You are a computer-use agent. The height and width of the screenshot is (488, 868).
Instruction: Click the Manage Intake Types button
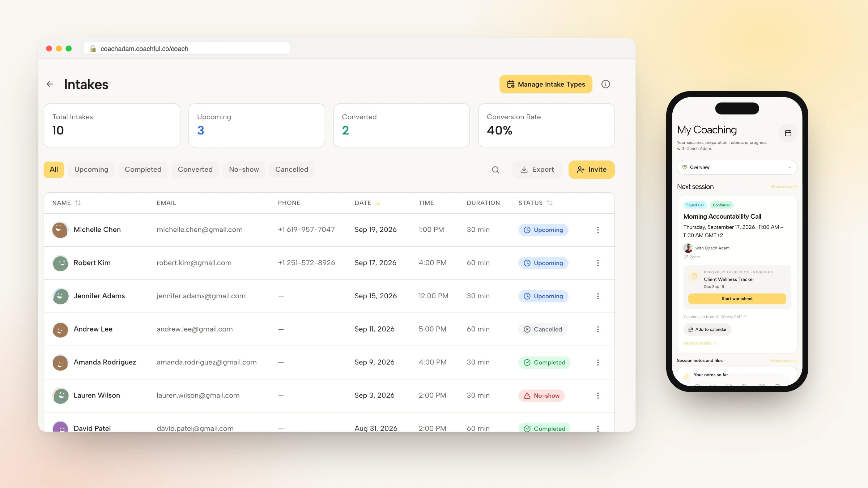[x=546, y=84]
